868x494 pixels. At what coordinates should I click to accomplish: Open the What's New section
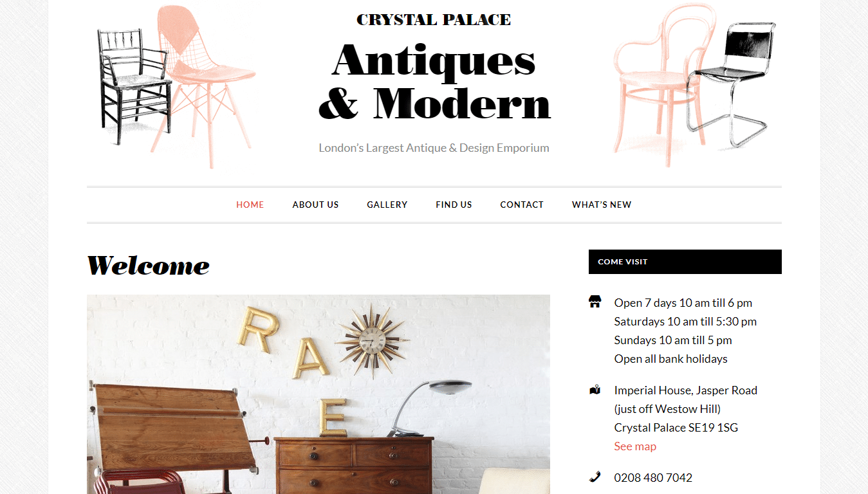pyautogui.click(x=602, y=205)
